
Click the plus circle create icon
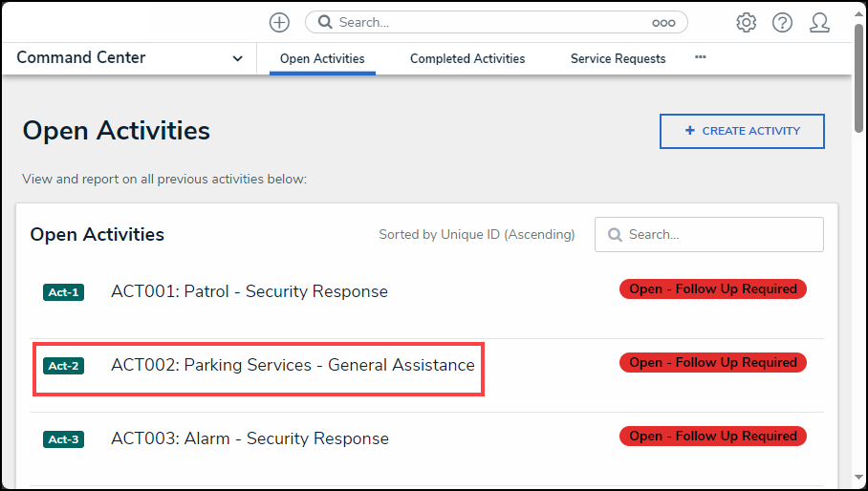[x=279, y=22]
